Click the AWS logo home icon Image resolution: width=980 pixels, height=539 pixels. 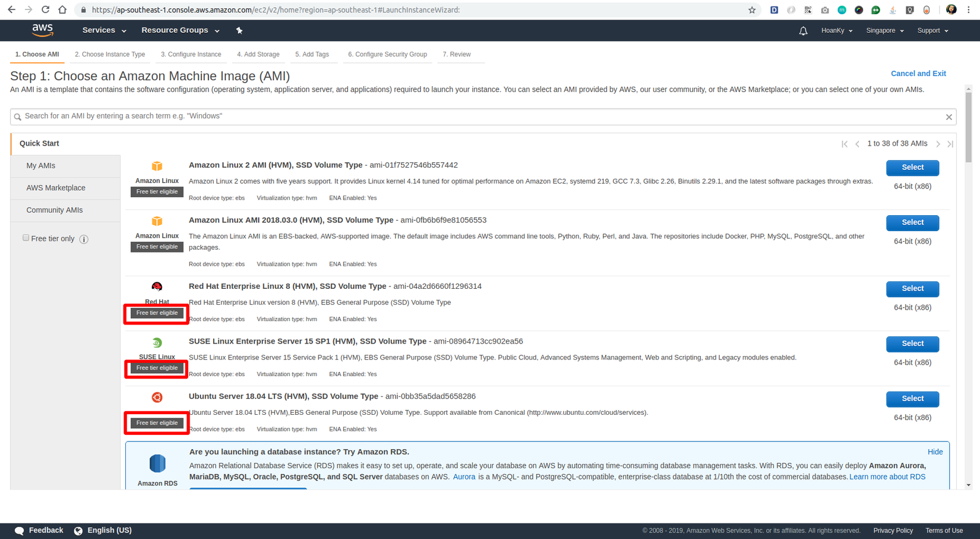(x=43, y=30)
